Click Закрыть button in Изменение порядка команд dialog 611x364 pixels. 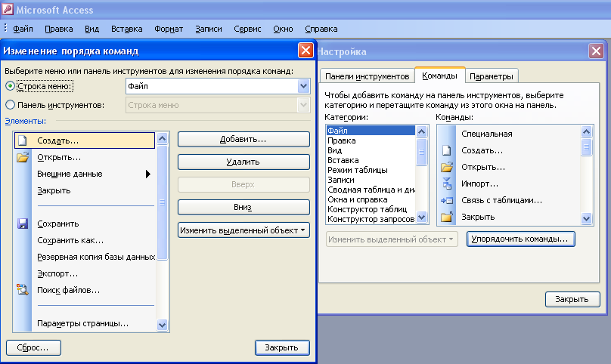pos(282,347)
